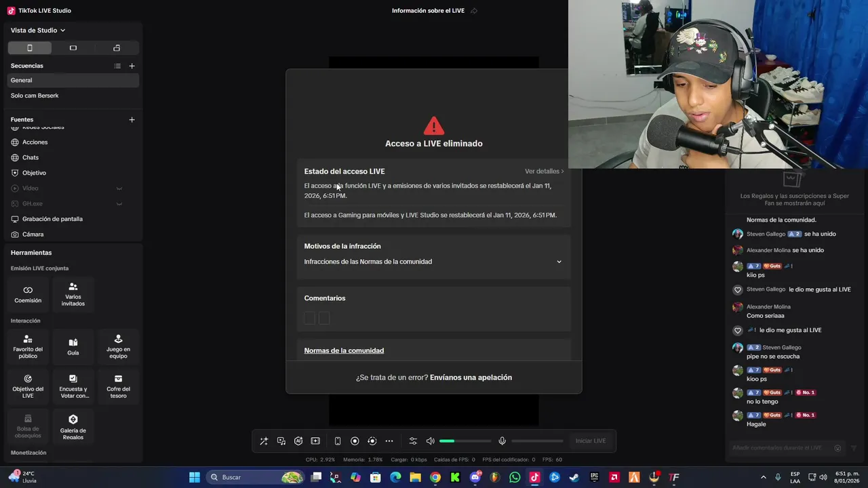
Task: Click the replay capture icon
Action: pyautogui.click(x=372, y=441)
